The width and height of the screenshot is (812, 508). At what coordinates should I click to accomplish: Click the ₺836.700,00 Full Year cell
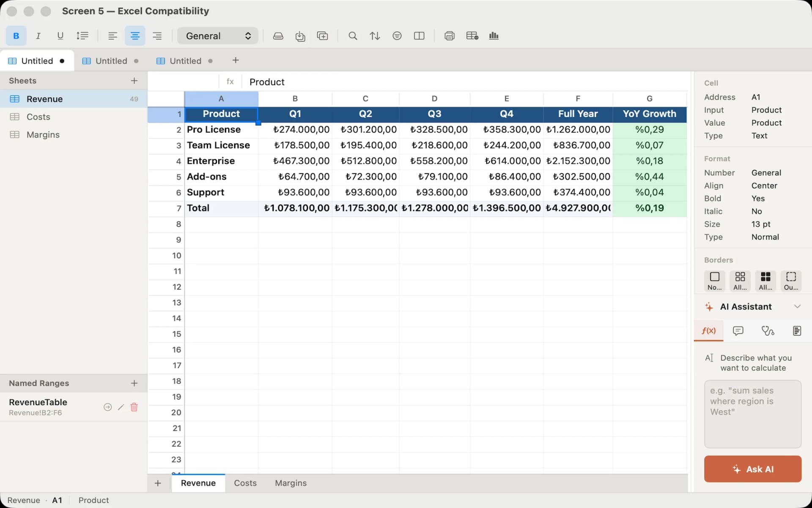pos(578,145)
